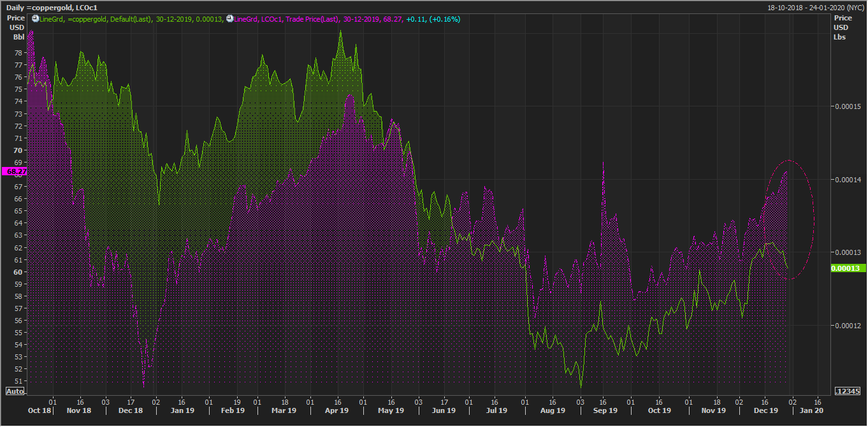Viewport: 868px width, 427px height.
Task: Click the 70 left axis label
Action: click(x=18, y=150)
